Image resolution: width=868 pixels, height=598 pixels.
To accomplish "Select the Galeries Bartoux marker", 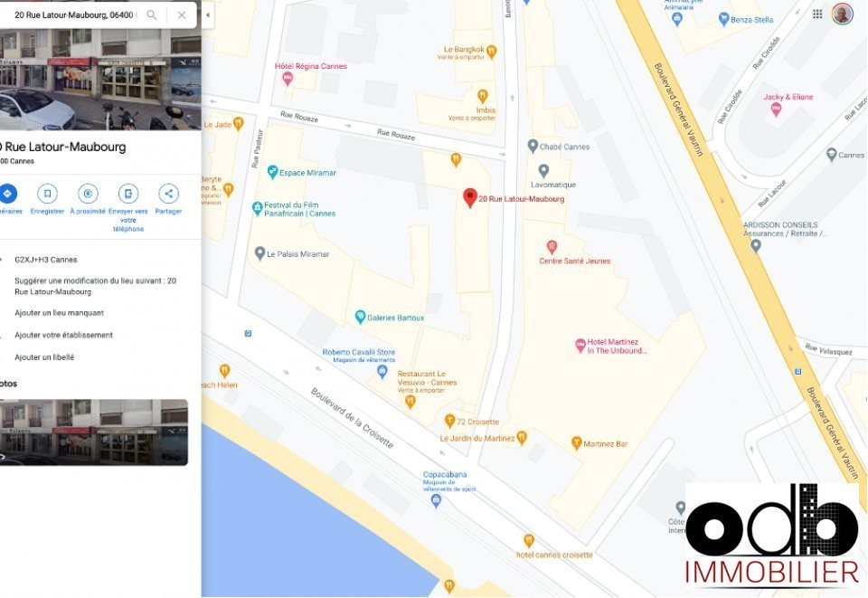I will coord(360,318).
